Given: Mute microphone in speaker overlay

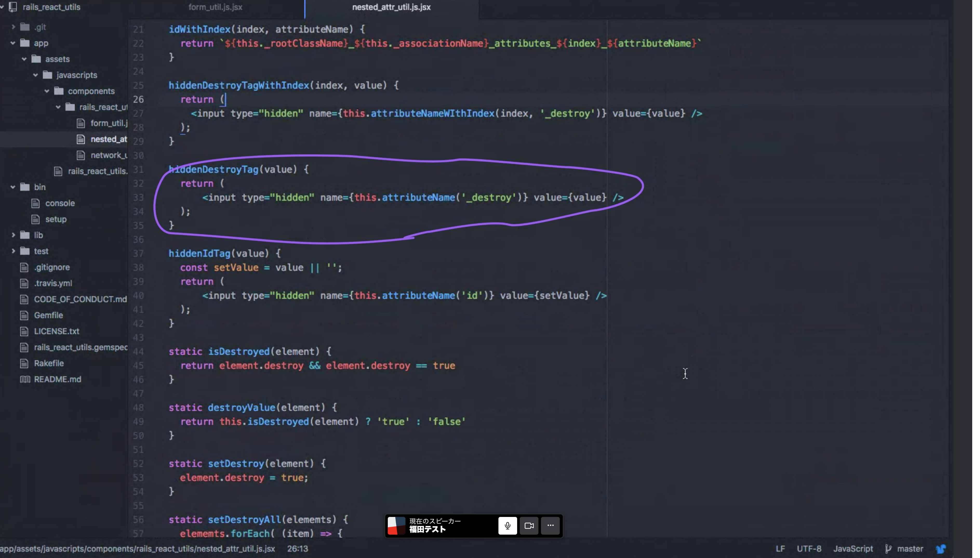Looking at the screenshot, I should click(x=508, y=526).
